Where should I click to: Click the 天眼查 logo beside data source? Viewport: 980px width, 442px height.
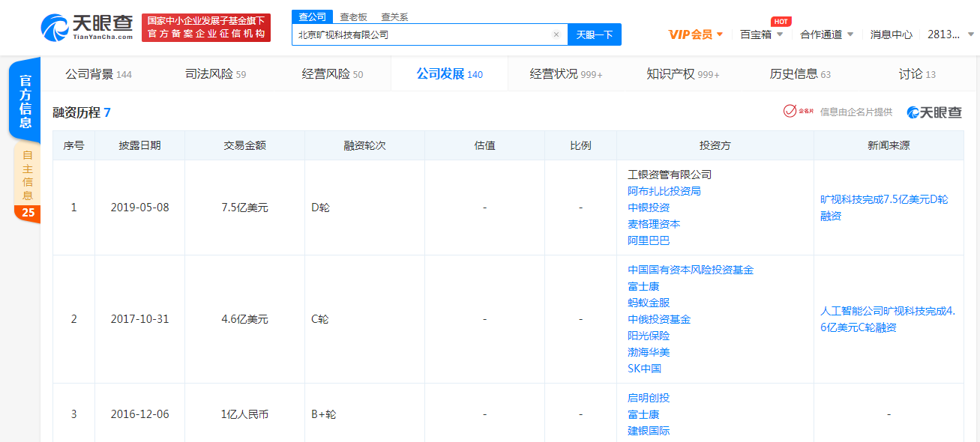click(934, 112)
